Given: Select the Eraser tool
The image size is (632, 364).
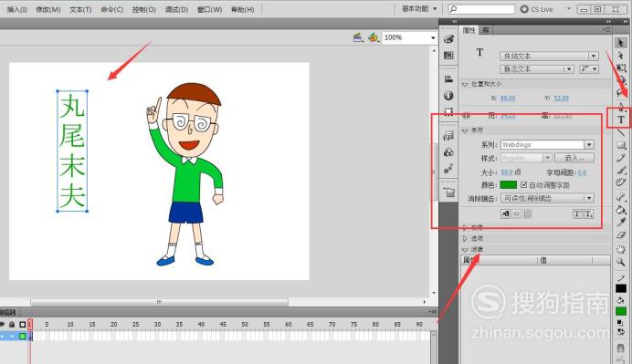Looking at the screenshot, I should point(621,235).
